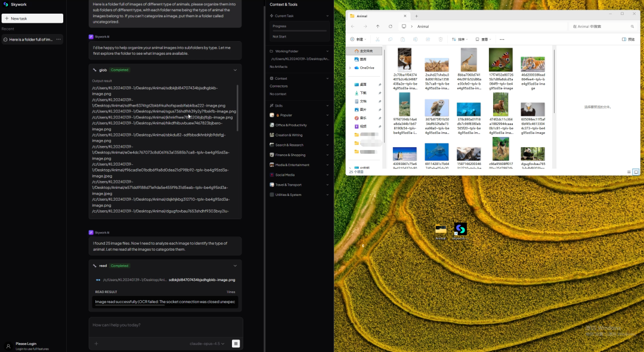Click the glob output result scrollbar
Viewport: 644px width, 352px height.
tap(237, 108)
